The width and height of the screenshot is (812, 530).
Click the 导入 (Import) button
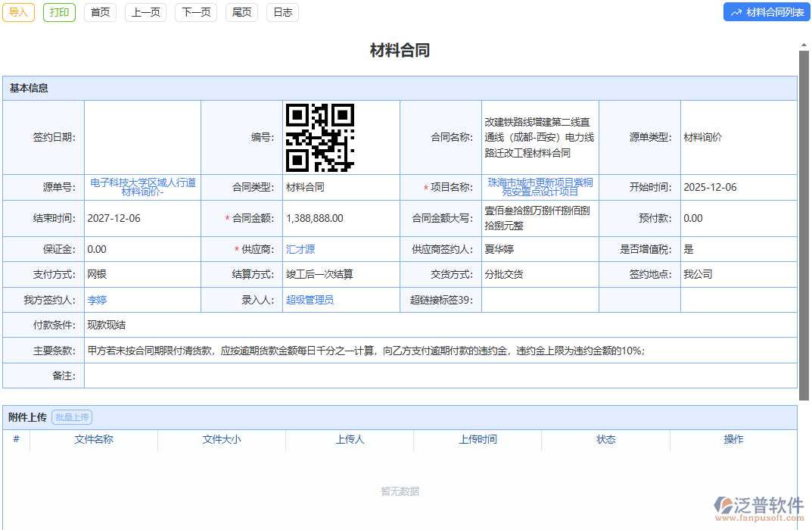18,12
